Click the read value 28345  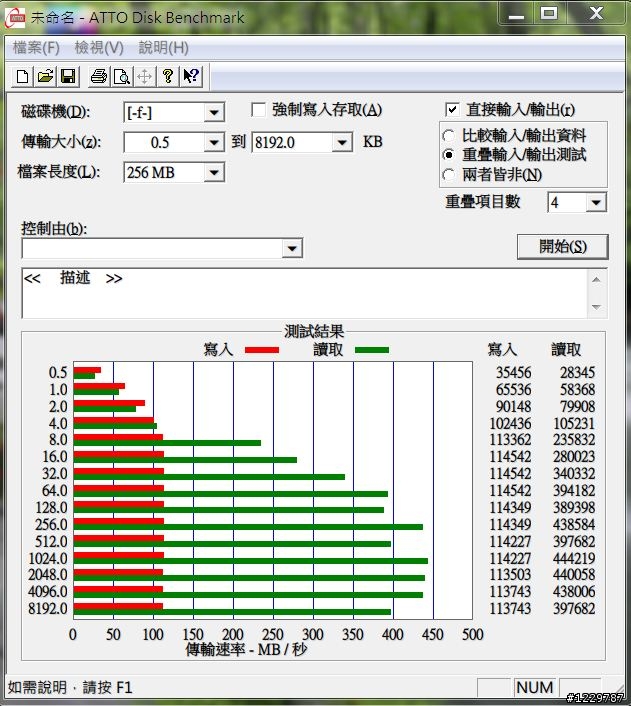[x=577, y=373]
